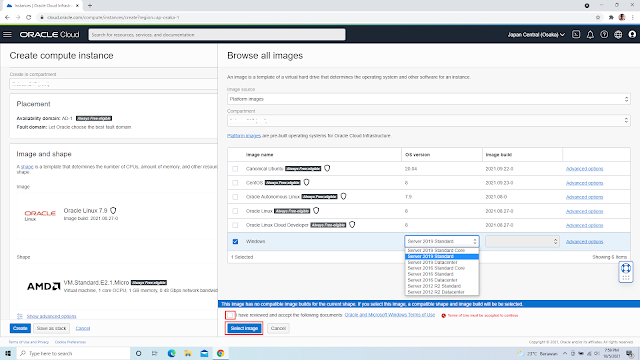Open File Explorer from the taskbar
The height and width of the screenshot is (360, 640).
pos(188,353)
